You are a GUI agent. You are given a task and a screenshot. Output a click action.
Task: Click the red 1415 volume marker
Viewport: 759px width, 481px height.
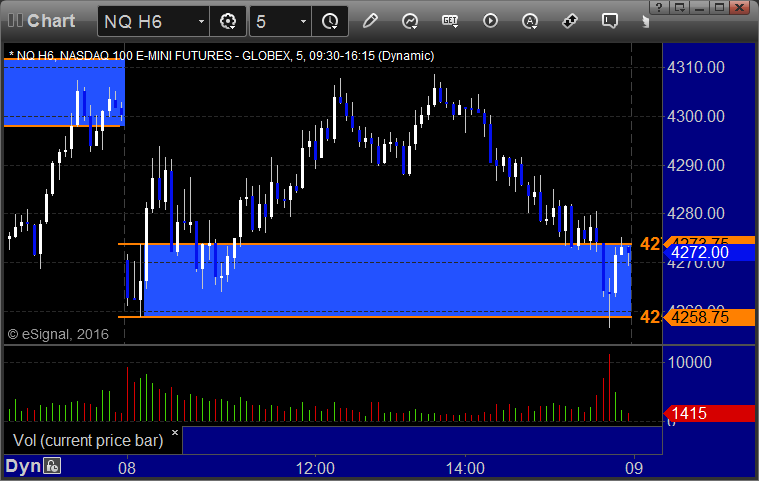(709, 413)
